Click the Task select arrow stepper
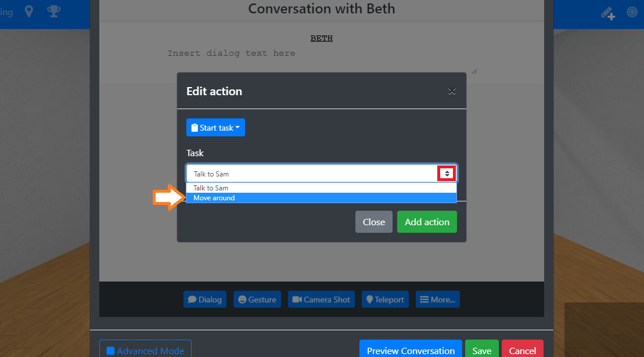 coord(447,174)
